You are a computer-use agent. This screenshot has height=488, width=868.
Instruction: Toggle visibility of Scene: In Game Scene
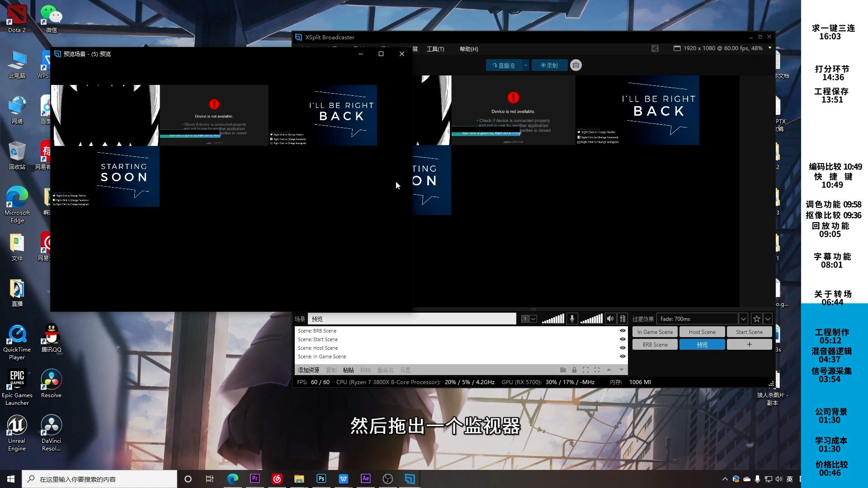623,357
